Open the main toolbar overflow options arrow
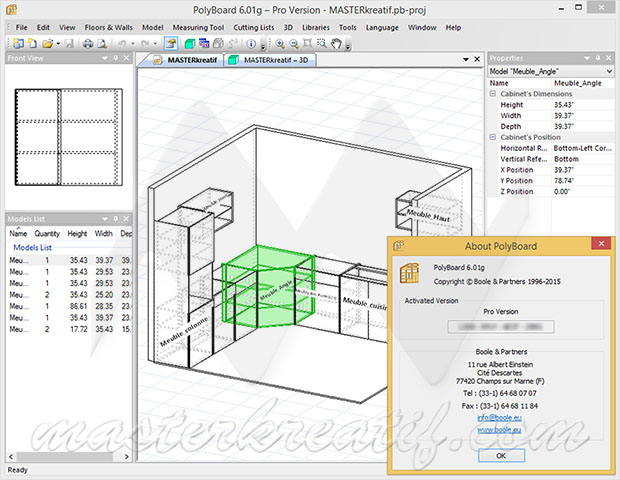Image resolution: width=620 pixels, height=480 pixels. tap(263, 47)
